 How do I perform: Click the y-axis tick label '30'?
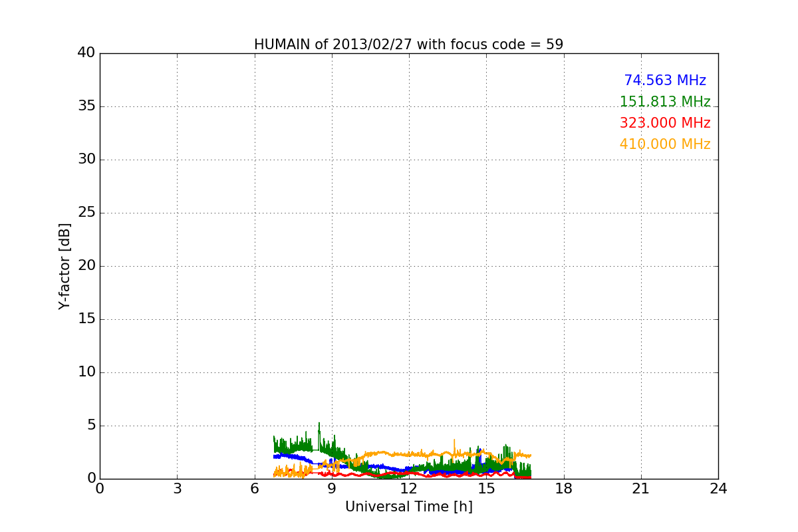coord(86,160)
